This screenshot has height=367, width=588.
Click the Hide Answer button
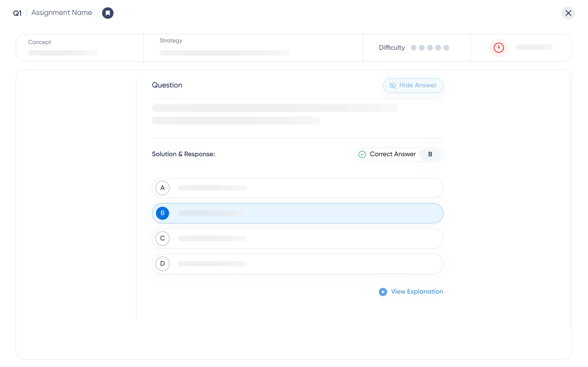[413, 85]
